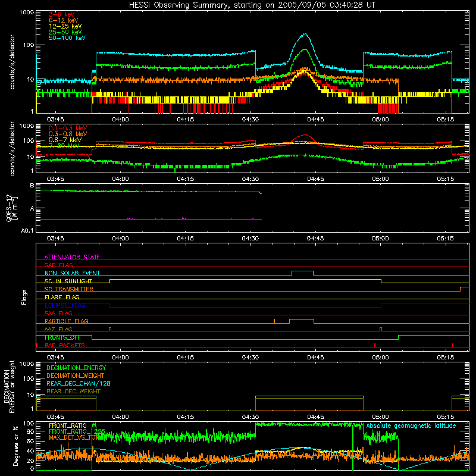This screenshot has height=476, width=476.
Task: Click the 0.8-7 MeV legend label
Action: click(65, 140)
